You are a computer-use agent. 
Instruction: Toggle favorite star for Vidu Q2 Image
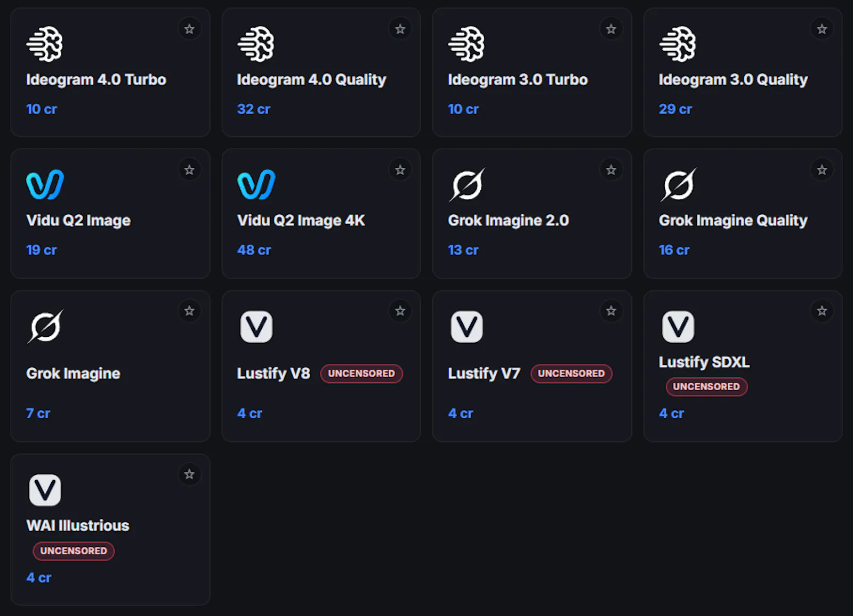[189, 170]
